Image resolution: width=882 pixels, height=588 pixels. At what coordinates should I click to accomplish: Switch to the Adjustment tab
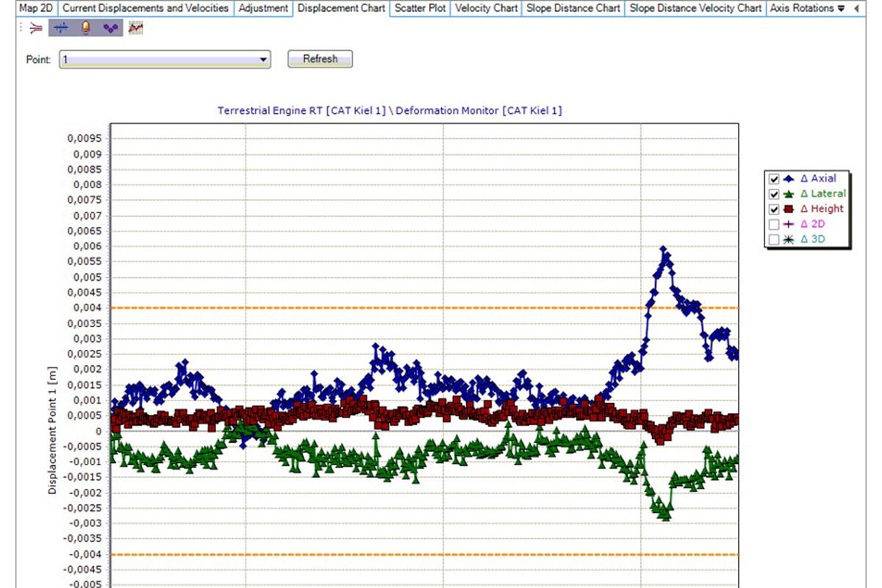263,8
